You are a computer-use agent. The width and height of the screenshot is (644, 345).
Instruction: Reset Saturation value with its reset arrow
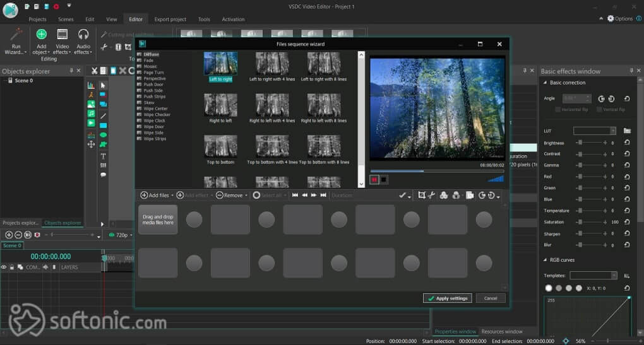pyautogui.click(x=627, y=221)
